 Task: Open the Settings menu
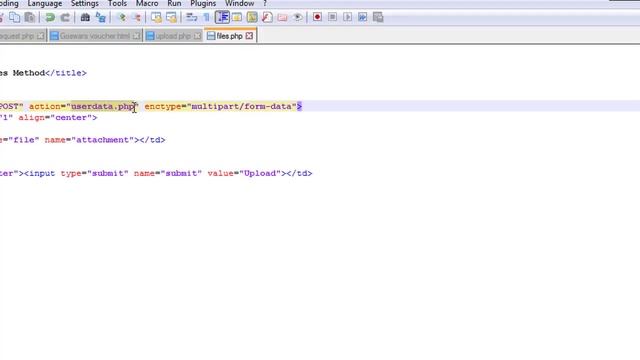tap(84, 3)
